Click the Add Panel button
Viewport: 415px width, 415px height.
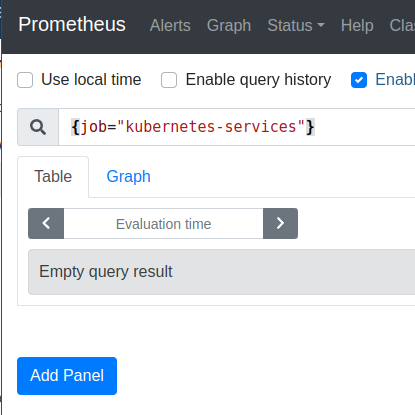[67, 376]
